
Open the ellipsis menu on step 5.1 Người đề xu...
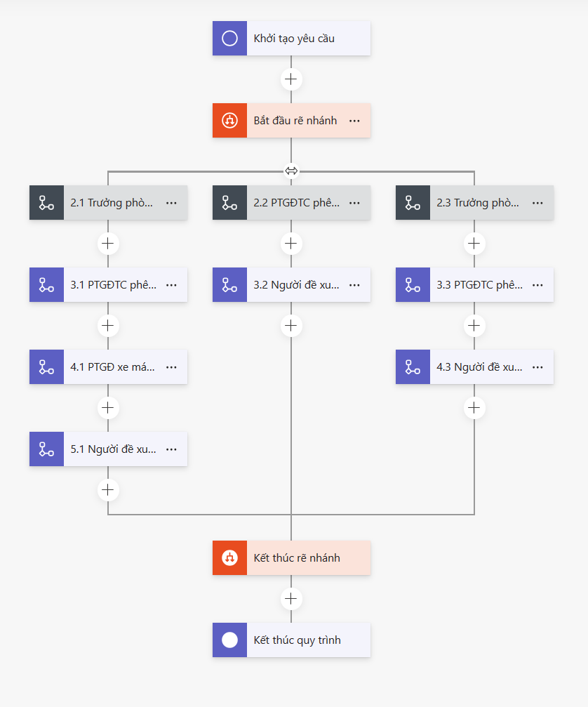[171, 449]
